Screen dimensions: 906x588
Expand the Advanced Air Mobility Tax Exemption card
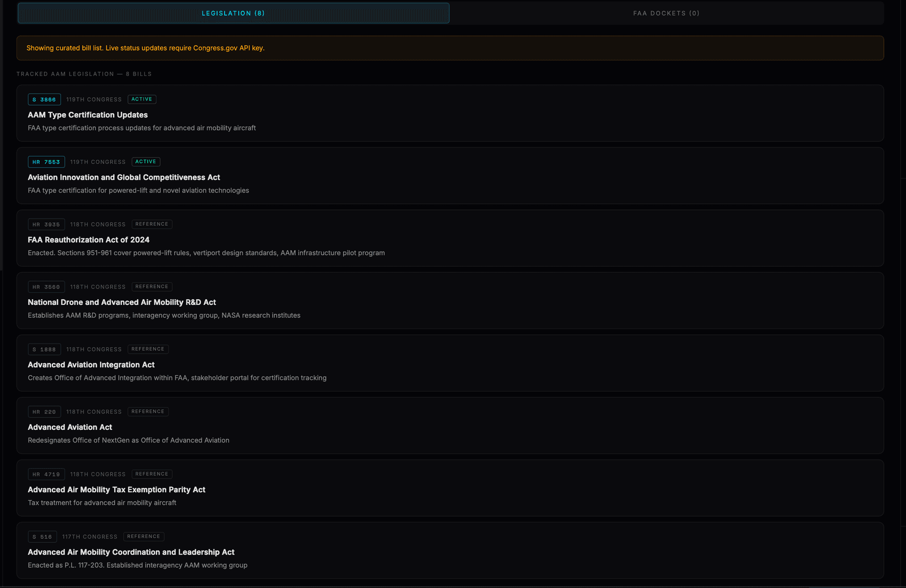click(116, 489)
